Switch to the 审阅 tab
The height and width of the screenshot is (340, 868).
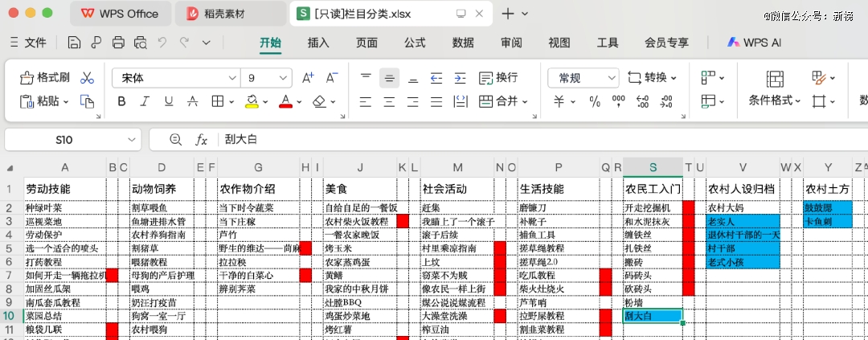511,43
